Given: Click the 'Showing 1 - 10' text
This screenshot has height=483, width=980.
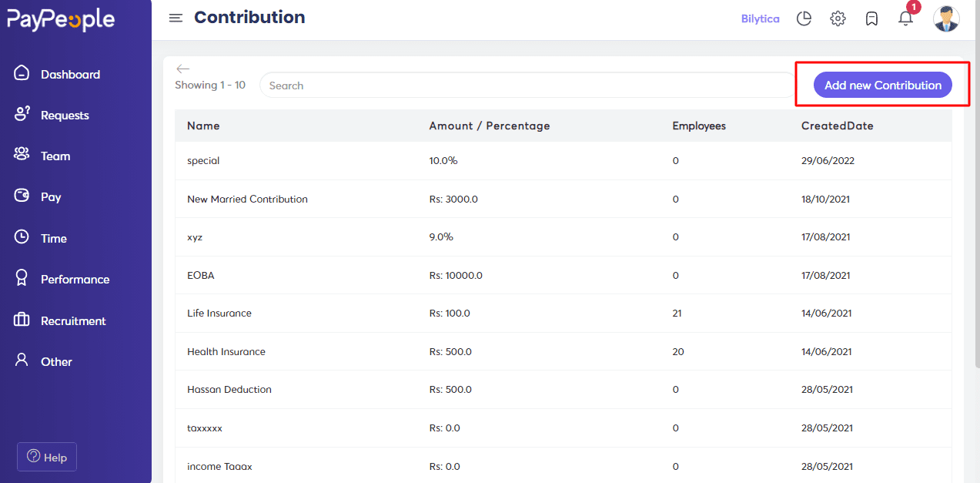Looking at the screenshot, I should click(x=210, y=85).
